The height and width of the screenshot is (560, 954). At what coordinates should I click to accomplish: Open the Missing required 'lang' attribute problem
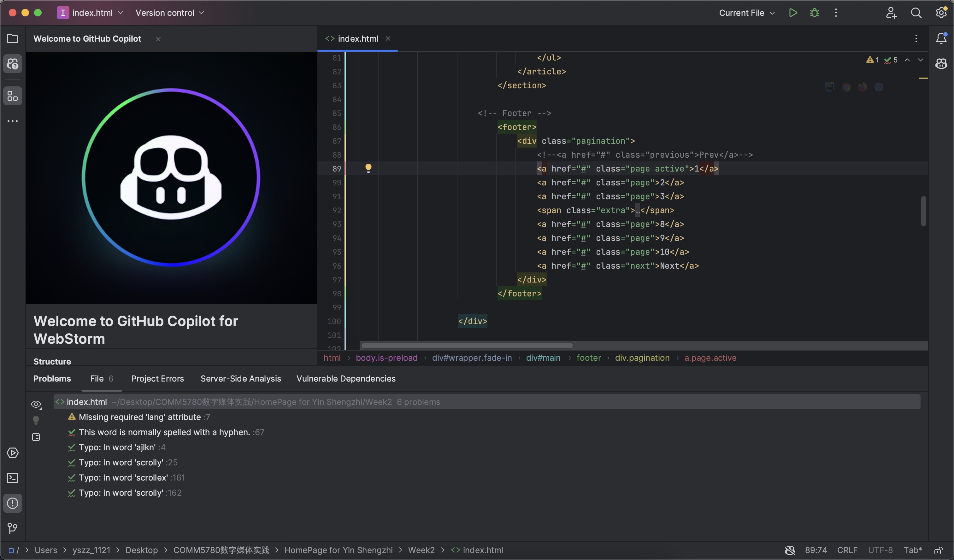[139, 417]
